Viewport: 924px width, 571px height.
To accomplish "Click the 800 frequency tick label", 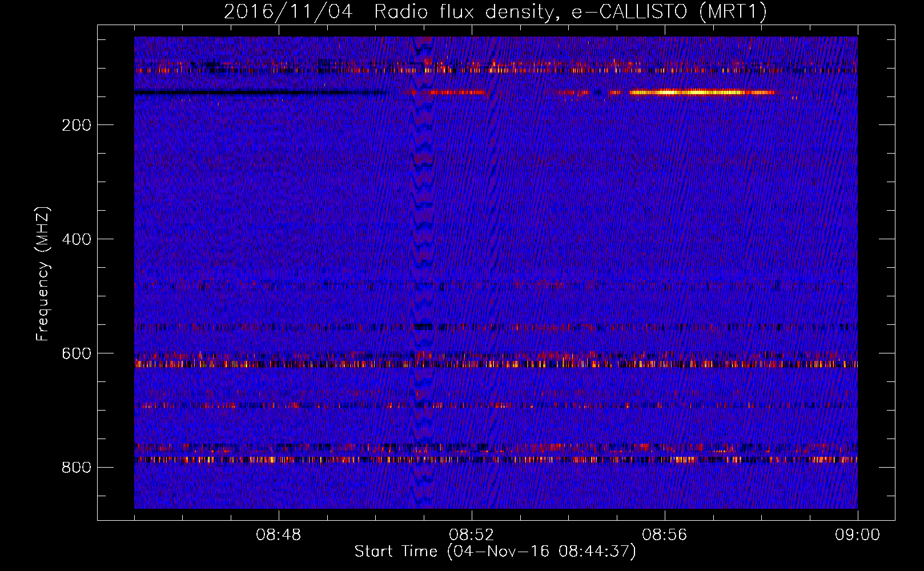I will [77, 468].
